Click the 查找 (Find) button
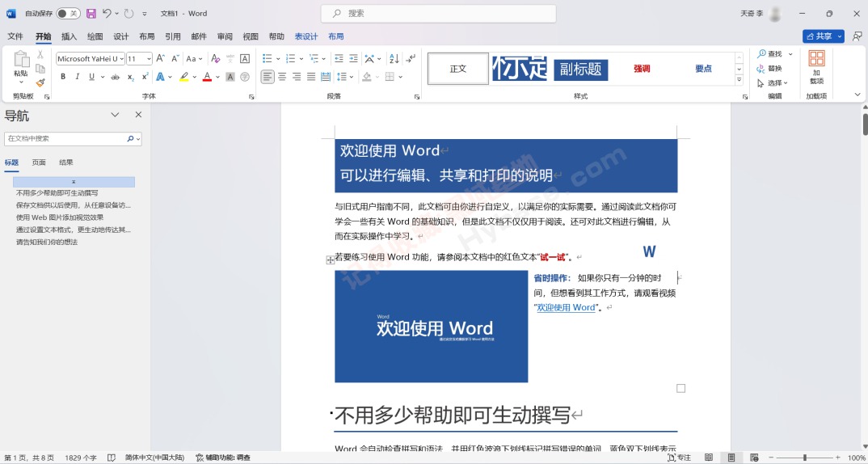The image size is (868, 464). pyautogui.click(x=769, y=53)
